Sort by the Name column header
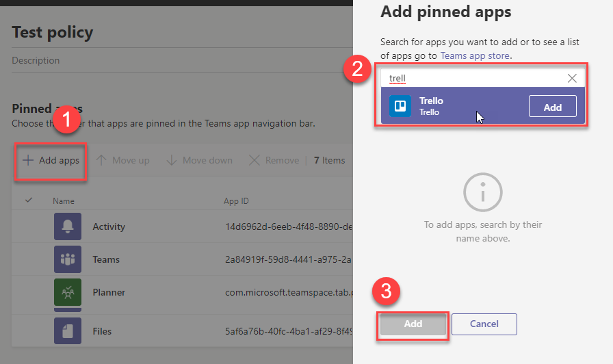The image size is (613, 364). pos(64,201)
